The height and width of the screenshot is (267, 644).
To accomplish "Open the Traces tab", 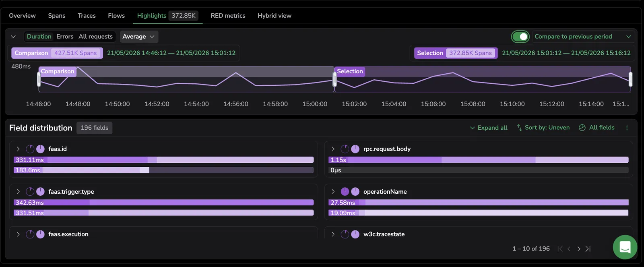I will 87,16.
